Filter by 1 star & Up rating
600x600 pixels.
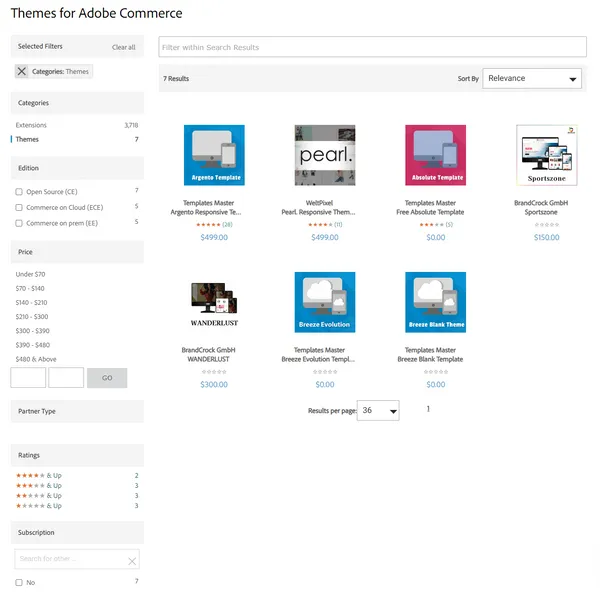(x=39, y=506)
